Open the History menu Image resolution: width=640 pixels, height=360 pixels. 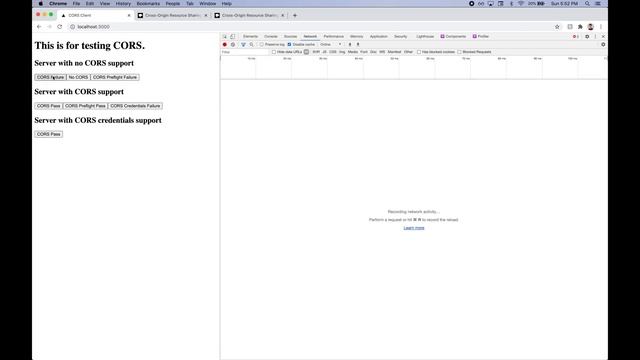coord(123,3)
